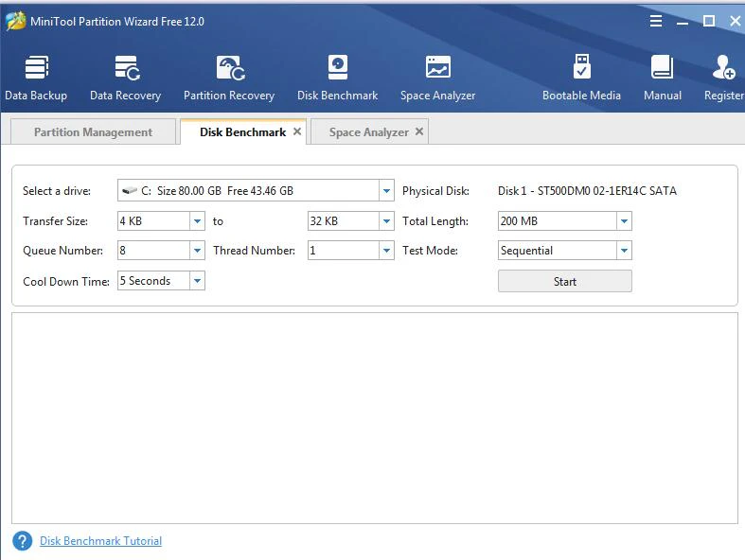Open the Data Backup tool
Viewport: 745px width, 560px height.
click(x=36, y=78)
